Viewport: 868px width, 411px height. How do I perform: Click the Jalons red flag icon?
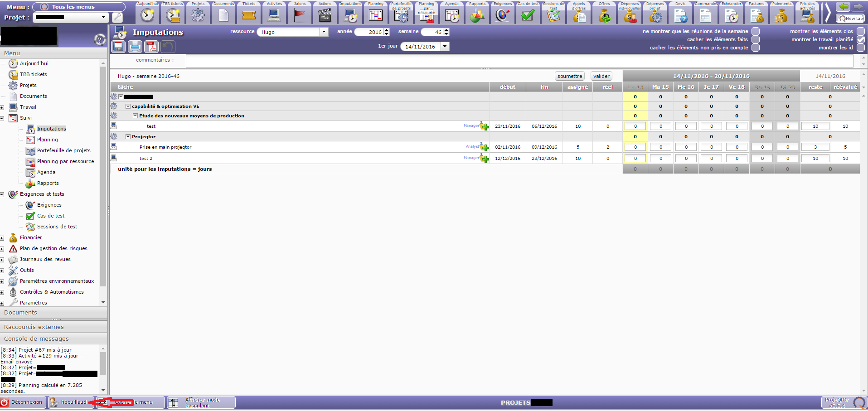(300, 15)
